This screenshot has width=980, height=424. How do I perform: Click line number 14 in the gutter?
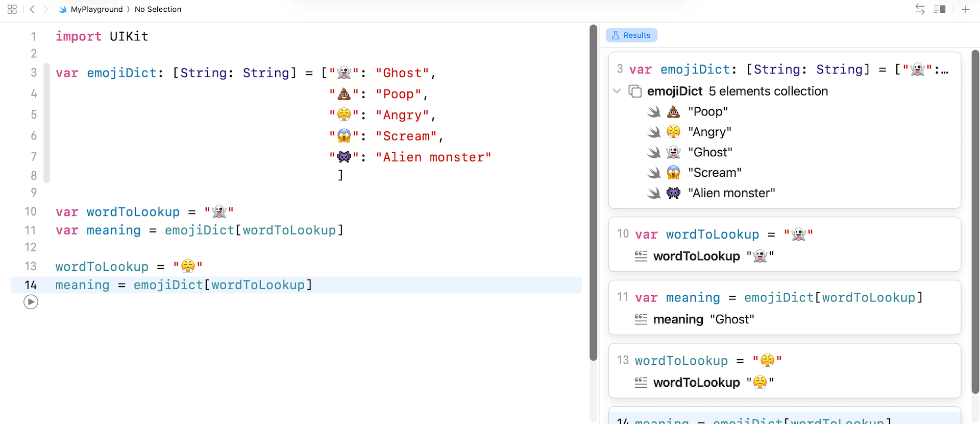[31, 285]
